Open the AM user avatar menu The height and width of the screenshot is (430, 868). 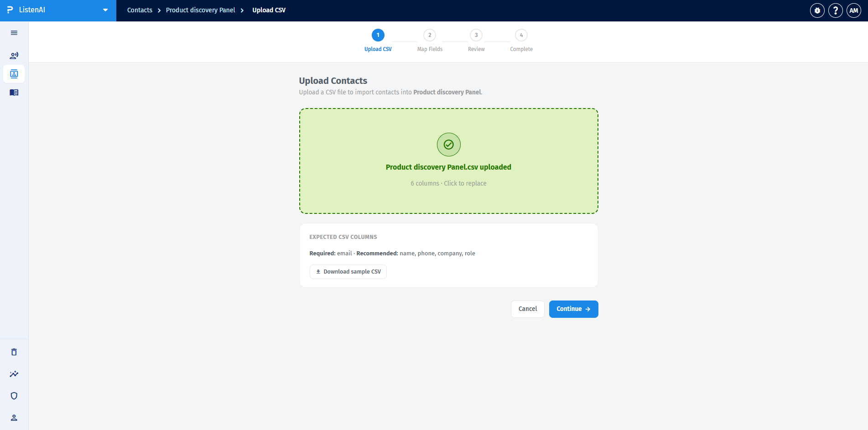tap(854, 10)
